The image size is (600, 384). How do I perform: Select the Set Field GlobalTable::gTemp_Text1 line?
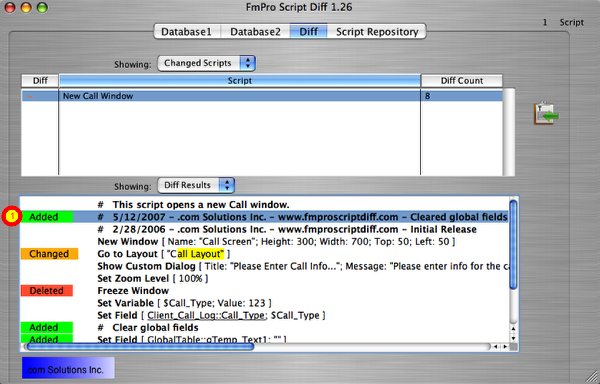pos(192,339)
